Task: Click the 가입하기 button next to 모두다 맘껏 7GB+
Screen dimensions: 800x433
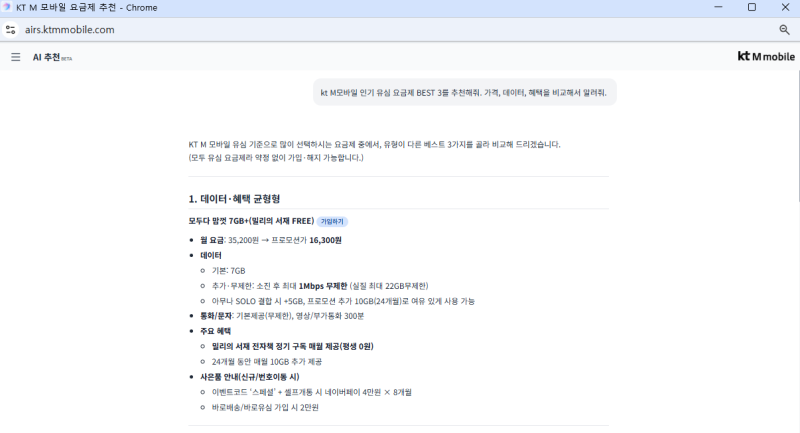Action: [332, 221]
